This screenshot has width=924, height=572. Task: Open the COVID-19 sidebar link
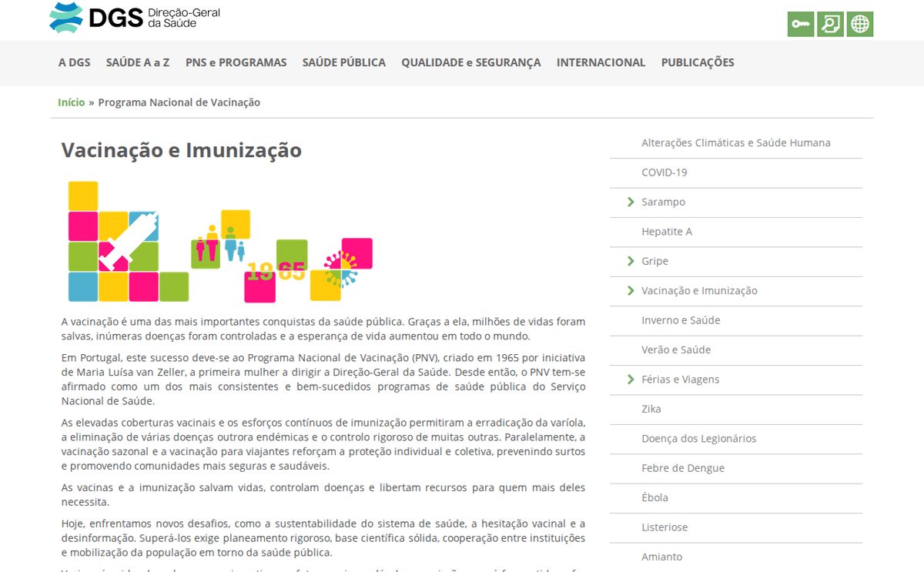pyautogui.click(x=665, y=172)
